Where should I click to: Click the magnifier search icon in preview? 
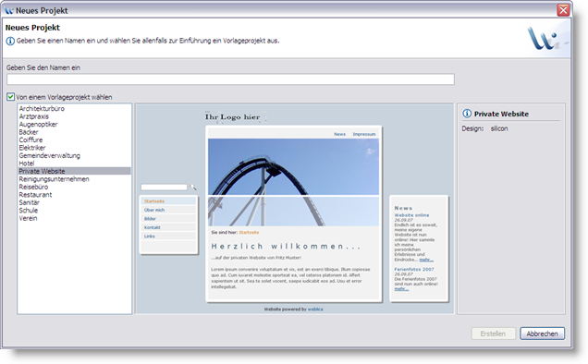193,187
